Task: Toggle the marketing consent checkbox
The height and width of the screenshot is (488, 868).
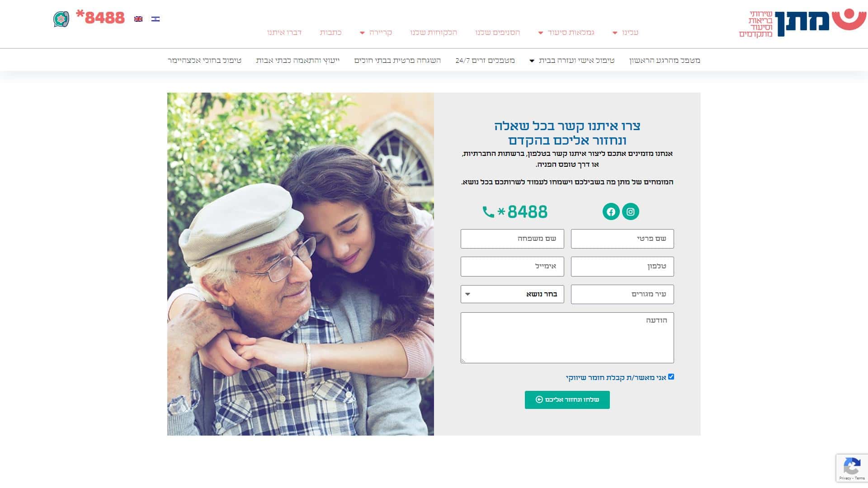Action: [671, 377]
